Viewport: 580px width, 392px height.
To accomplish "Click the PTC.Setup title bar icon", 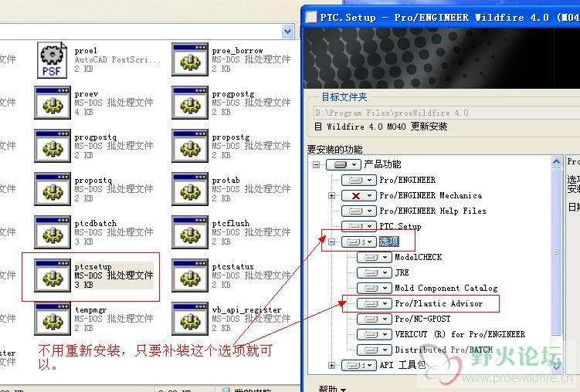I will 311,17.
